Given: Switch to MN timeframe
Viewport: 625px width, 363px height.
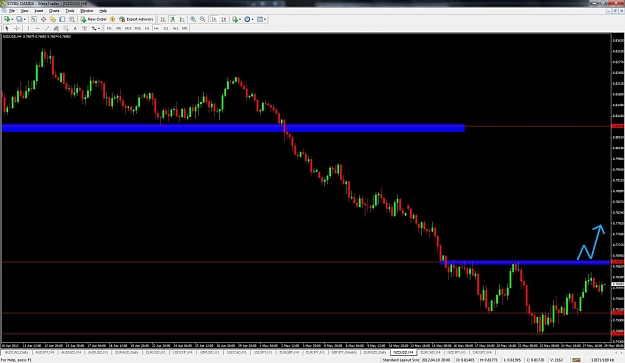Looking at the screenshot, I should 185,28.
